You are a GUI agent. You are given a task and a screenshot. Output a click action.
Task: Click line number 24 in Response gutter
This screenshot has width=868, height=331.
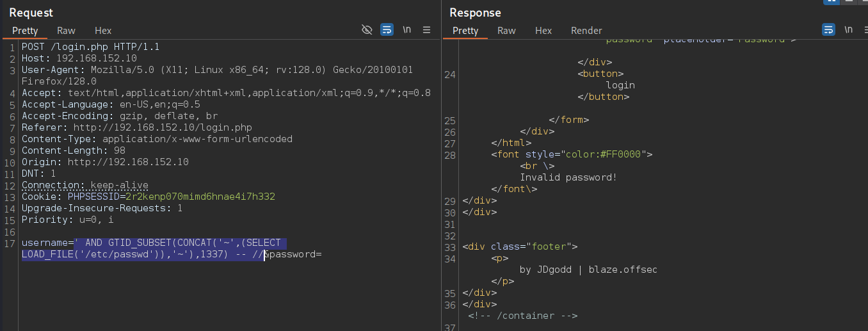[x=449, y=74]
